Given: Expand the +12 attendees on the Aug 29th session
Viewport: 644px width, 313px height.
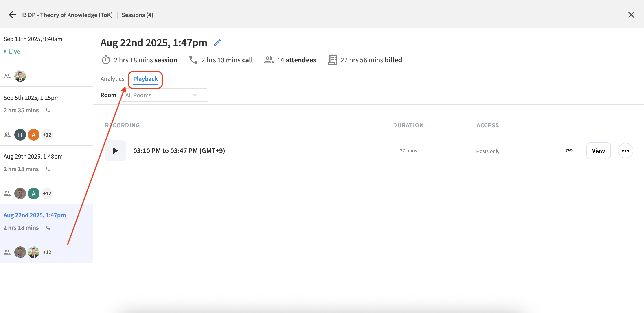Looking at the screenshot, I should point(47,193).
